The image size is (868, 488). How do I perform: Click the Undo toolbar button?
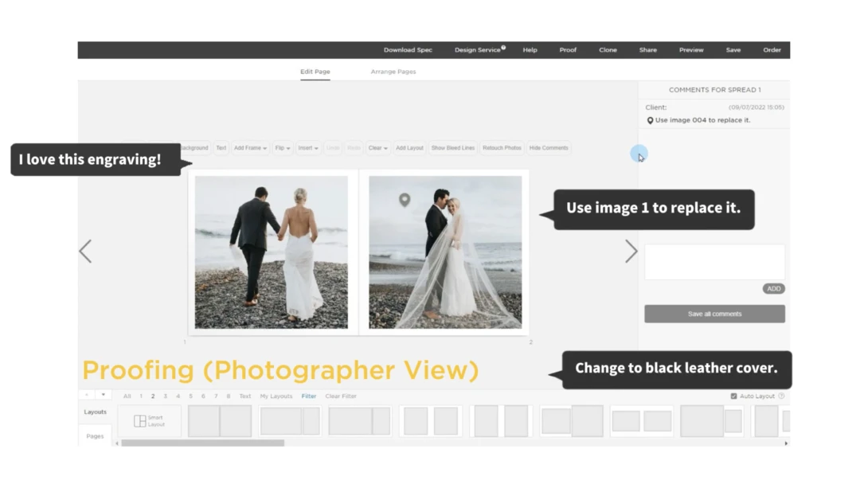(x=333, y=148)
